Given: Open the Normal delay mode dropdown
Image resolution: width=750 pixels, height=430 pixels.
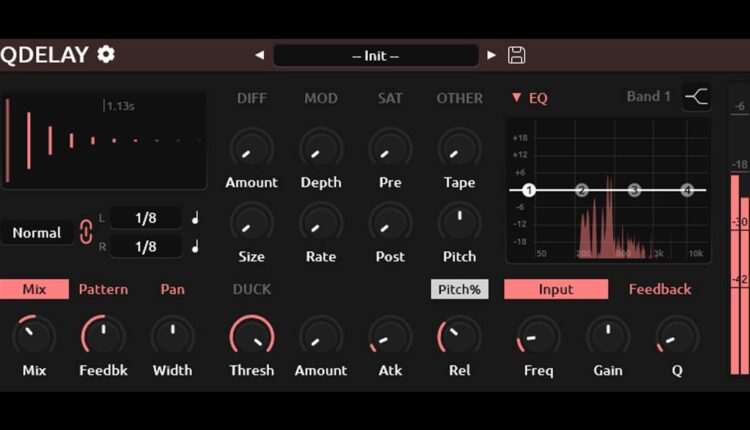Looking at the screenshot, I should click(37, 233).
